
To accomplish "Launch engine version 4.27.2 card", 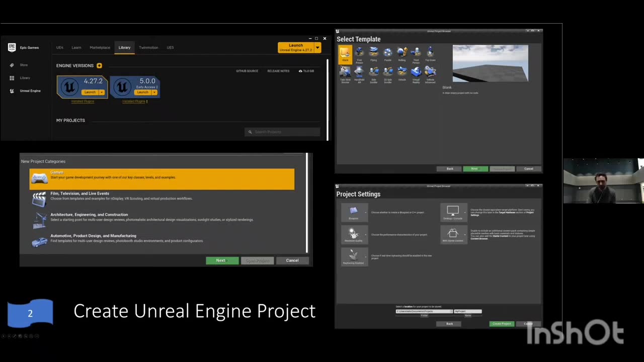I will [x=90, y=92].
